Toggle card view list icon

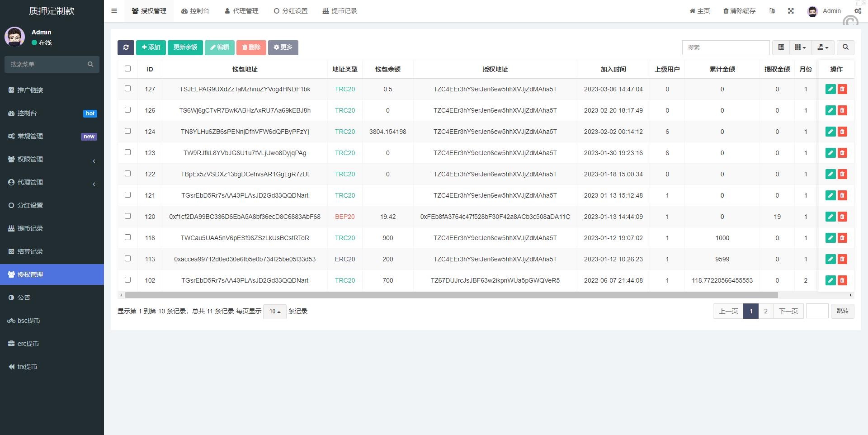pos(781,47)
